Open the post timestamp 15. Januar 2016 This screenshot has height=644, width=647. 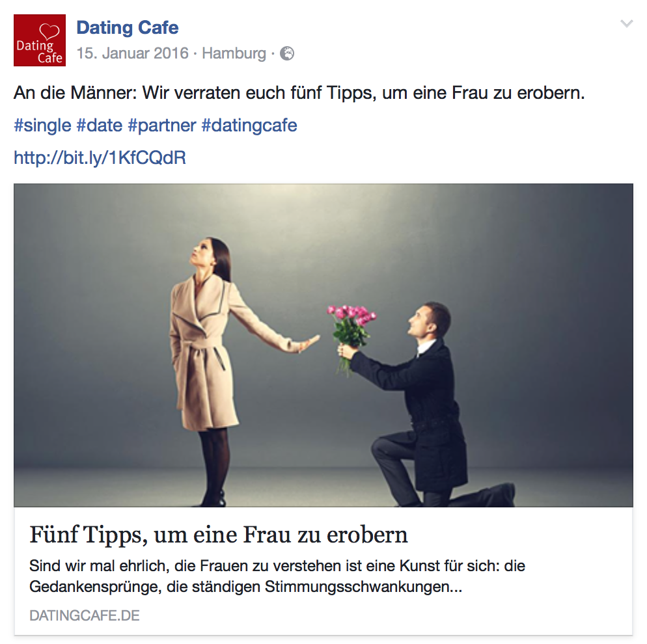click(132, 53)
